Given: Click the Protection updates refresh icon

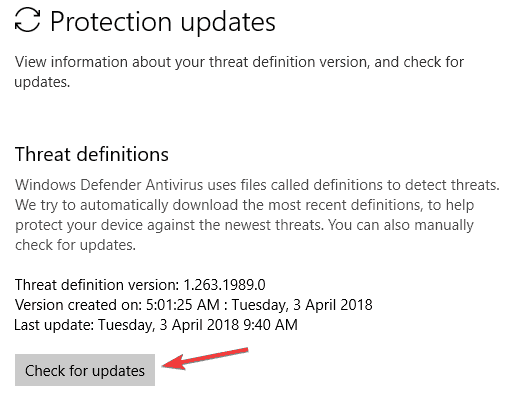Looking at the screenshot, I should [x=27, y=20].
